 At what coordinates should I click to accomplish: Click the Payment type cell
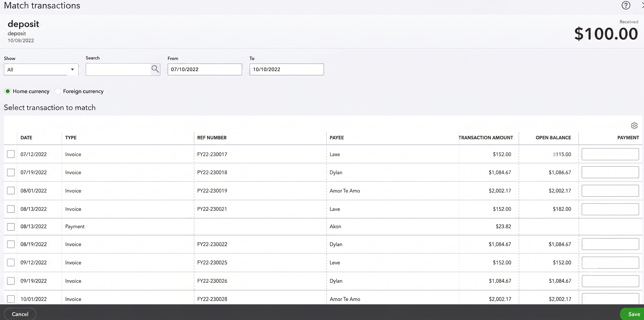pos(75,227)
